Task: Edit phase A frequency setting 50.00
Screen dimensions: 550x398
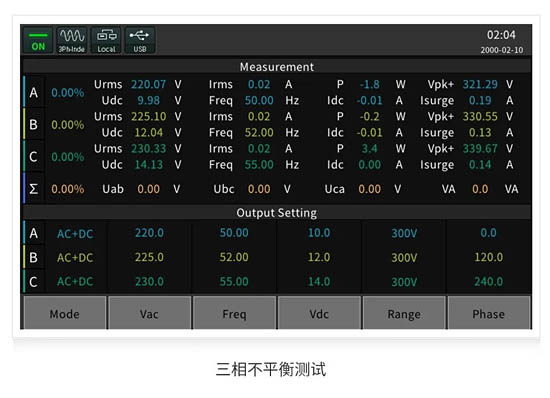Action: tap(234, 233)
